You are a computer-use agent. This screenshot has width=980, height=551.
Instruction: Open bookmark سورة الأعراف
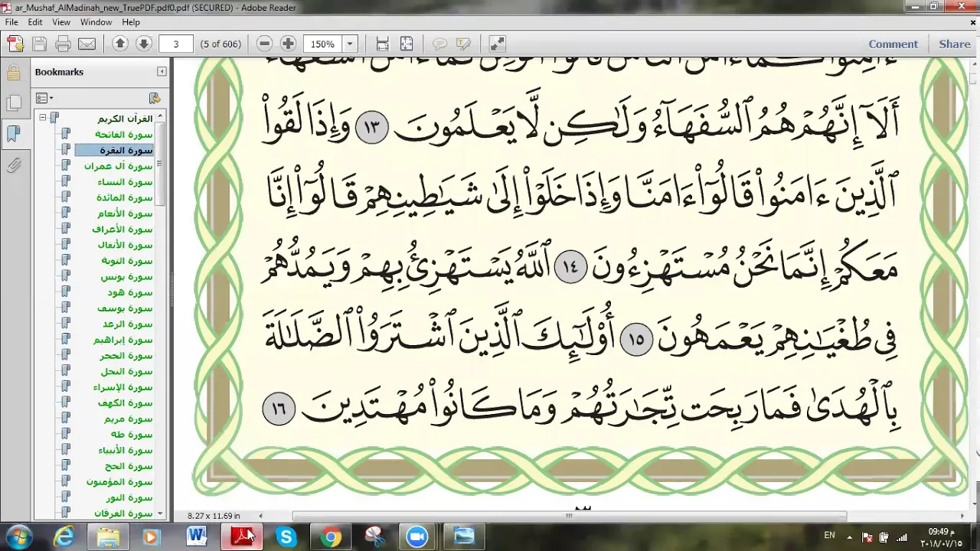[x=122, y=230]
